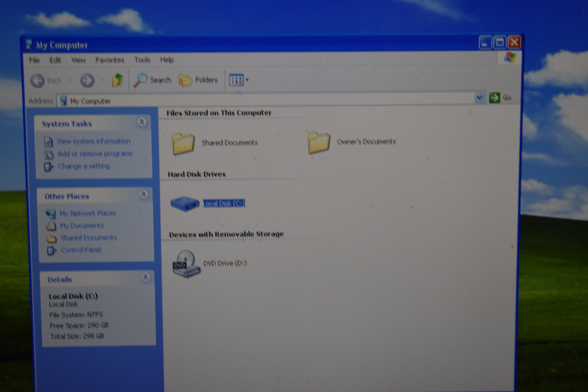Open Shared Documents link in Other Places
The image size is (588, 392).
coord(89,238)
